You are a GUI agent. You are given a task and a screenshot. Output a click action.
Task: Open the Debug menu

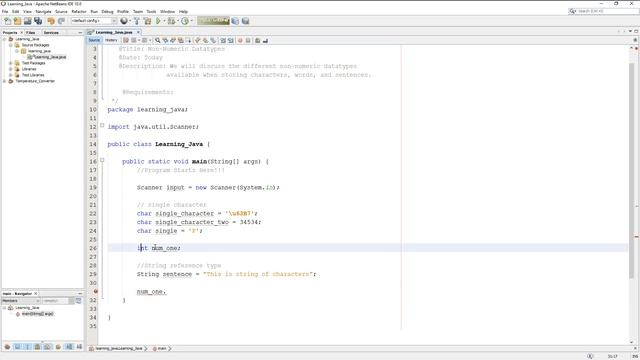click(107, 11)
